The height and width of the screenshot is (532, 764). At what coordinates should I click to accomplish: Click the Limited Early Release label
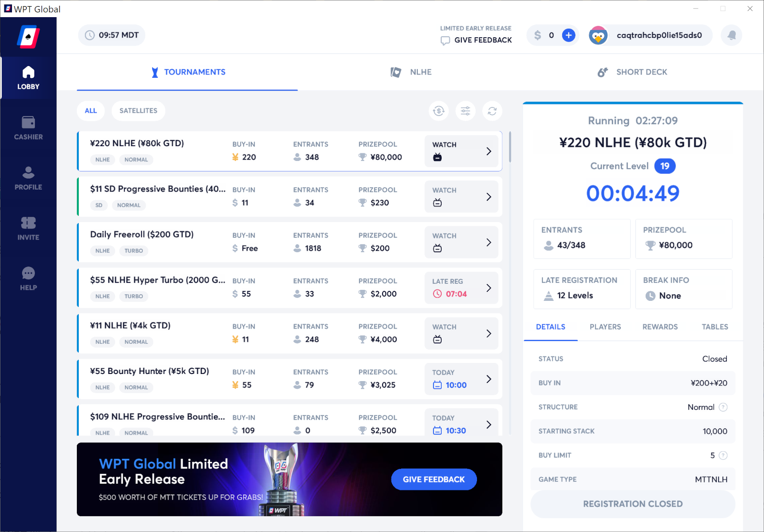pyautogui.click(x=476, y=29)
